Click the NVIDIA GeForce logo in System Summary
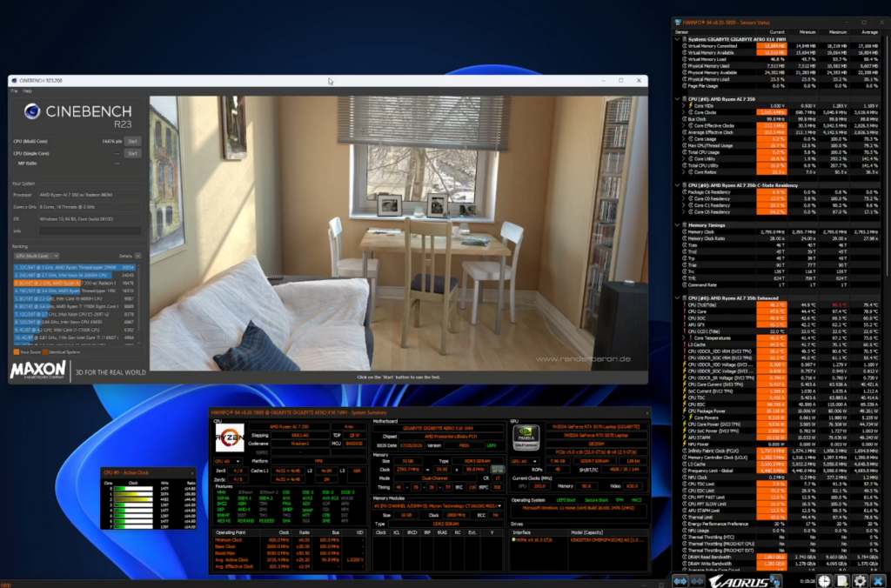This screenshot has height=588, width=891. pos(526,438)
